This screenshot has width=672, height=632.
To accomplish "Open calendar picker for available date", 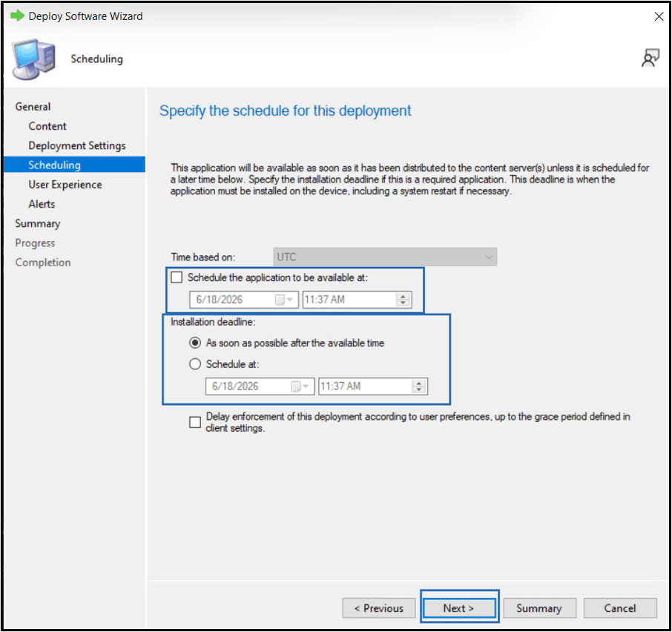I will click(x=284, y=300).
